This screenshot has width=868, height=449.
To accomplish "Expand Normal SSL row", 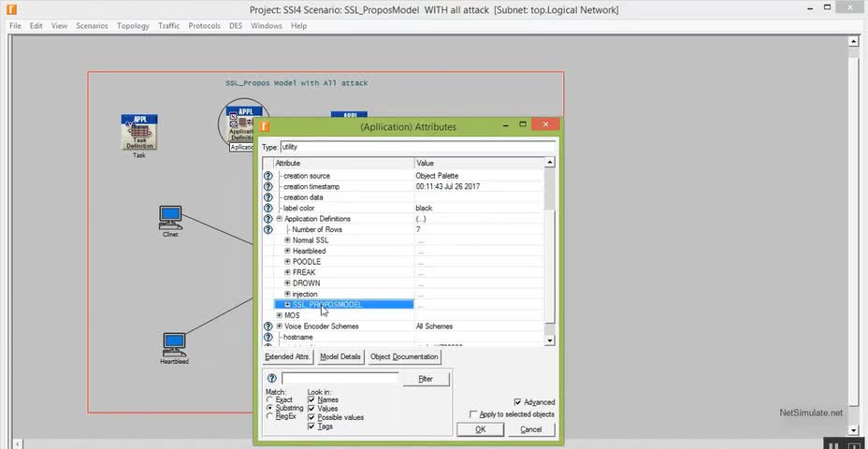I will pyautogui.click(x=287, y=240).
